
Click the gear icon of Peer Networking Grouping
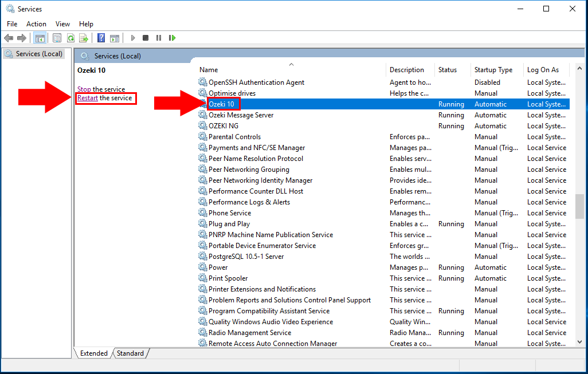click(x=203, y=168)
